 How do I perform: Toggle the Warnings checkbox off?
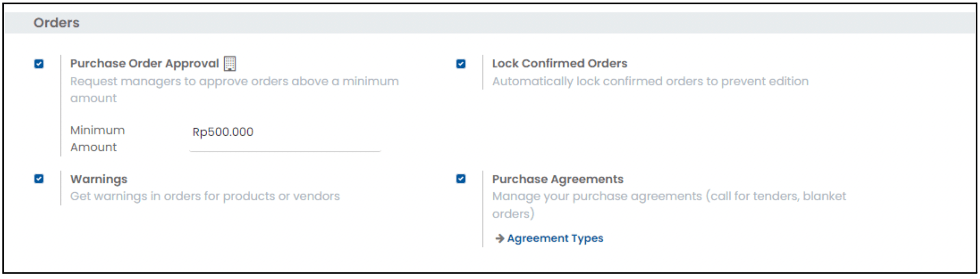pos(39,179)
